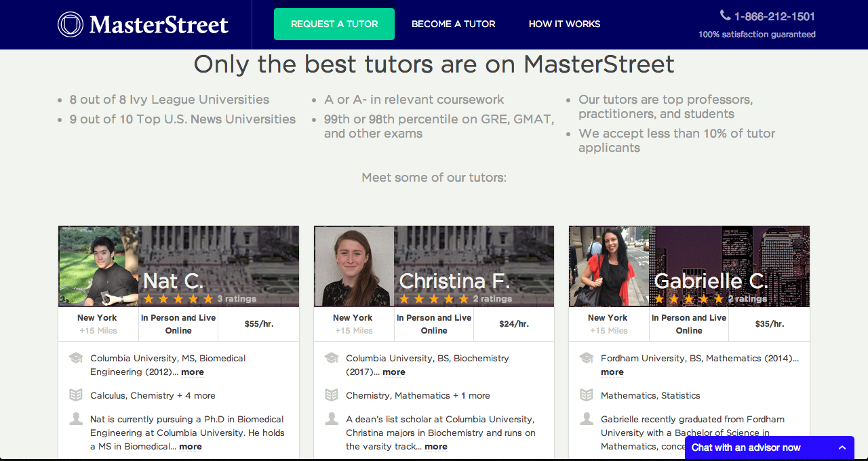Click 3 ratings text on Nat's card

(237, 299)
